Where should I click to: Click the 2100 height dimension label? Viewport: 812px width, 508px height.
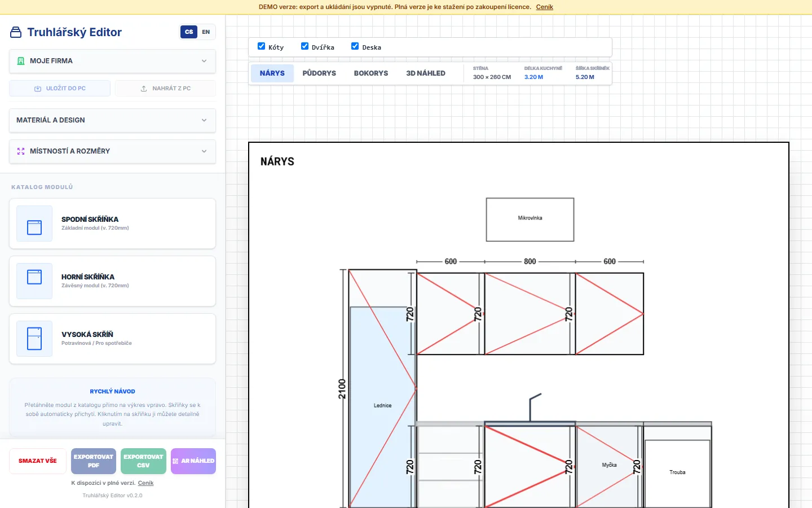342,389
